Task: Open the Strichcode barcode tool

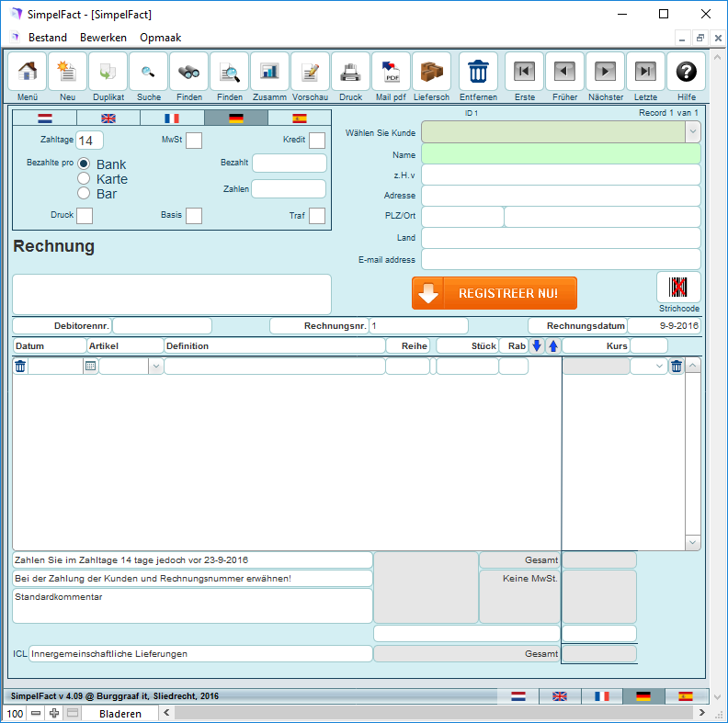Action: [x=678, y=287]
